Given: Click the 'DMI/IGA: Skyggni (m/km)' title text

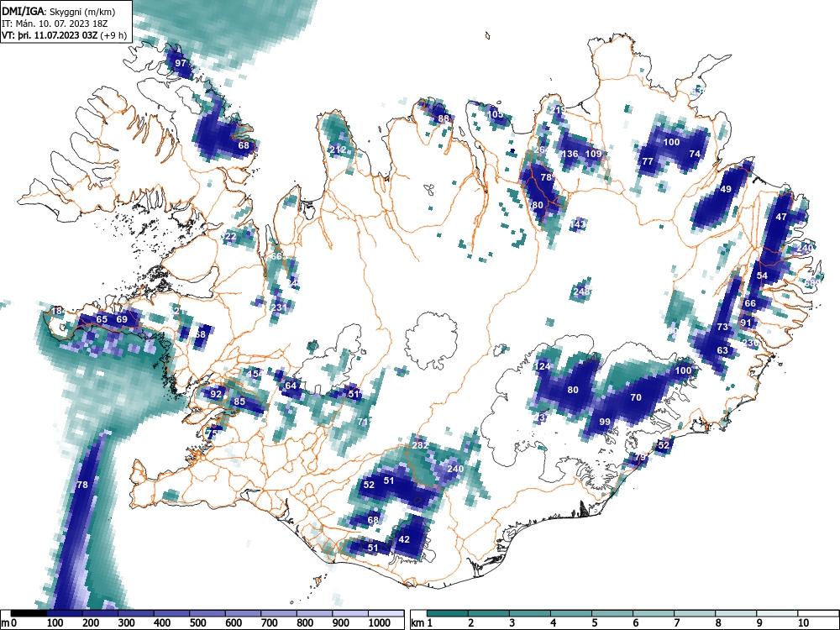Looking at the screenshot, I should click(58, 11).
